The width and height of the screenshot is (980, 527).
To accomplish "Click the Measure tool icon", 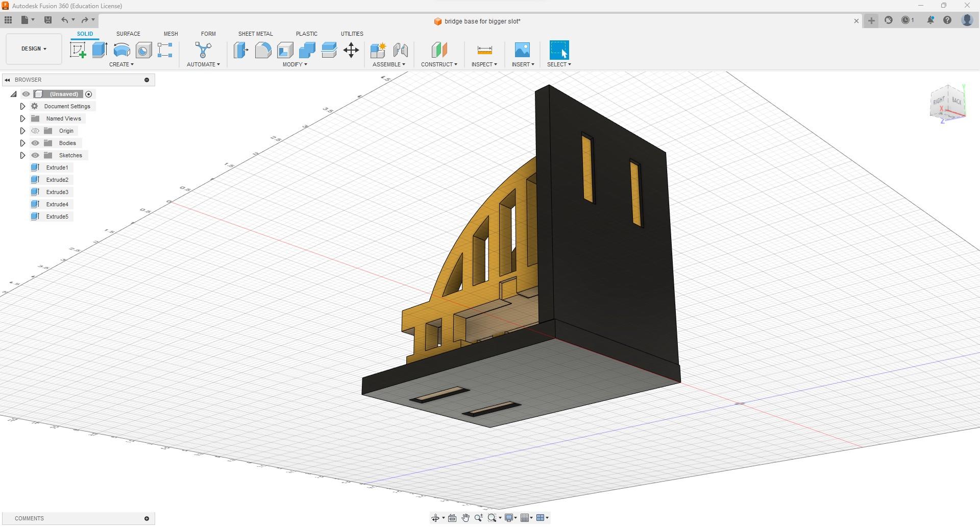I will (484, 50).
